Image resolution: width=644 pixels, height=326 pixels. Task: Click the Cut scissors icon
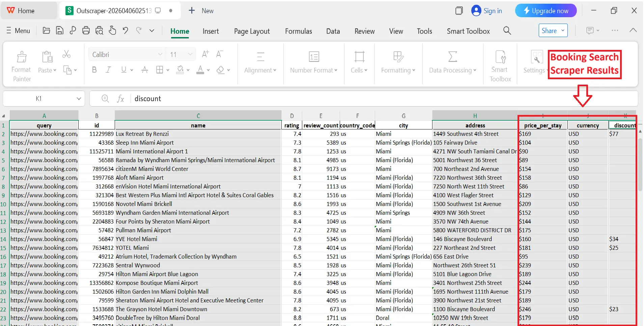66,54
